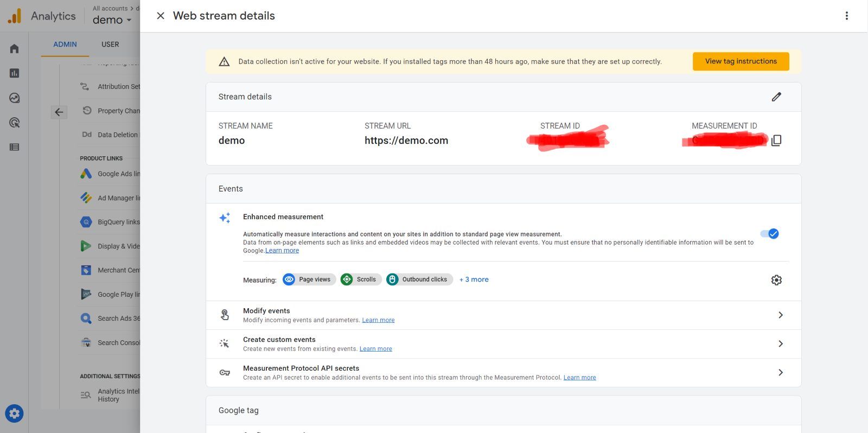Go to Home in left sidebar
Screen dimensions: 868x433
15,49
